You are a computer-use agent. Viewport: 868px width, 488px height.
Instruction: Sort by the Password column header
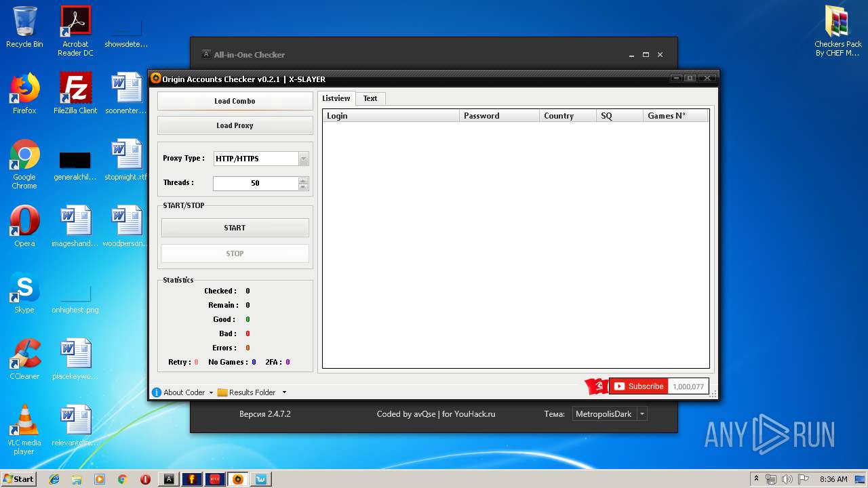(499, 116)
